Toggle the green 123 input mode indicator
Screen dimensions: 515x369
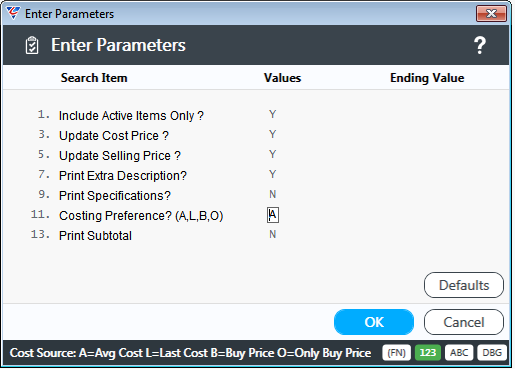(x=428, y=353)
